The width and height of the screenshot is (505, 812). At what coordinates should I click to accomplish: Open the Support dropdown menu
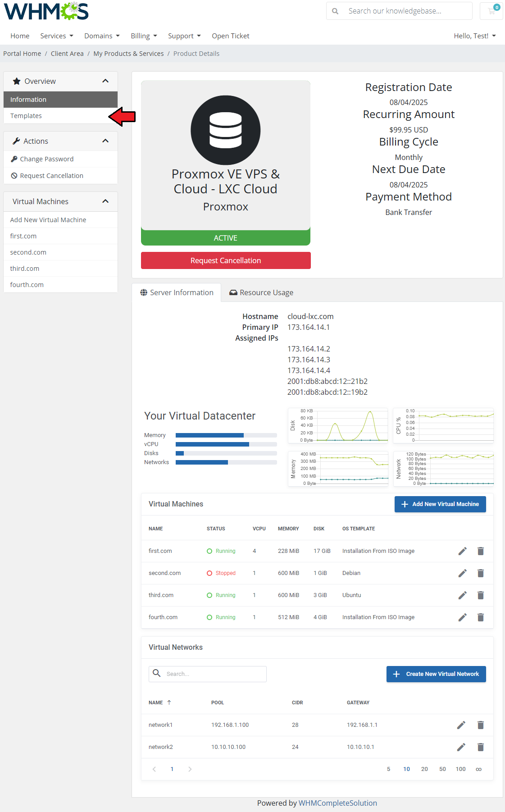184,36
